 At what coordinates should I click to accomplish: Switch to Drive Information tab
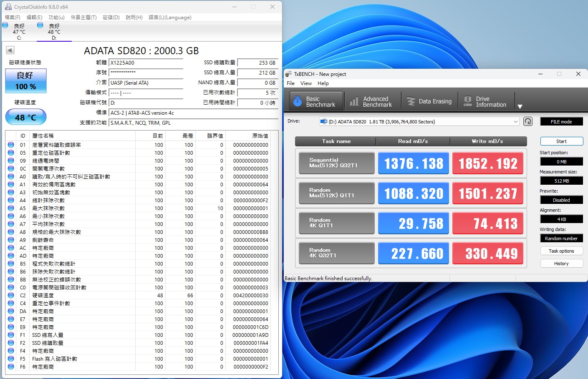[486, 101]
